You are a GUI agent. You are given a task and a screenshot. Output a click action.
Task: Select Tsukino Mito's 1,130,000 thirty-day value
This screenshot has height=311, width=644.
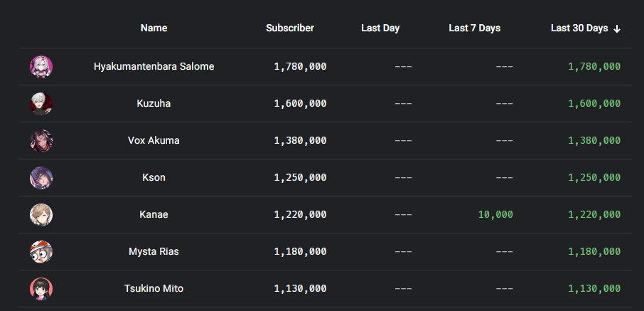click(x=594, y=289)
